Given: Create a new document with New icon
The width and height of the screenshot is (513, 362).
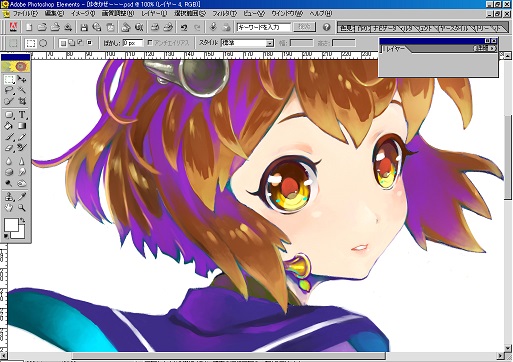Looking at the screenshot, I should pyautogui.click(x=29, y=27).
